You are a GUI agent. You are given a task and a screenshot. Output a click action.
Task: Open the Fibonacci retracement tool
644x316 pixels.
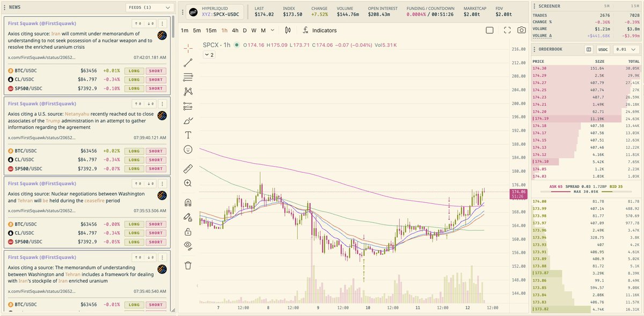(x=188, y=77)
